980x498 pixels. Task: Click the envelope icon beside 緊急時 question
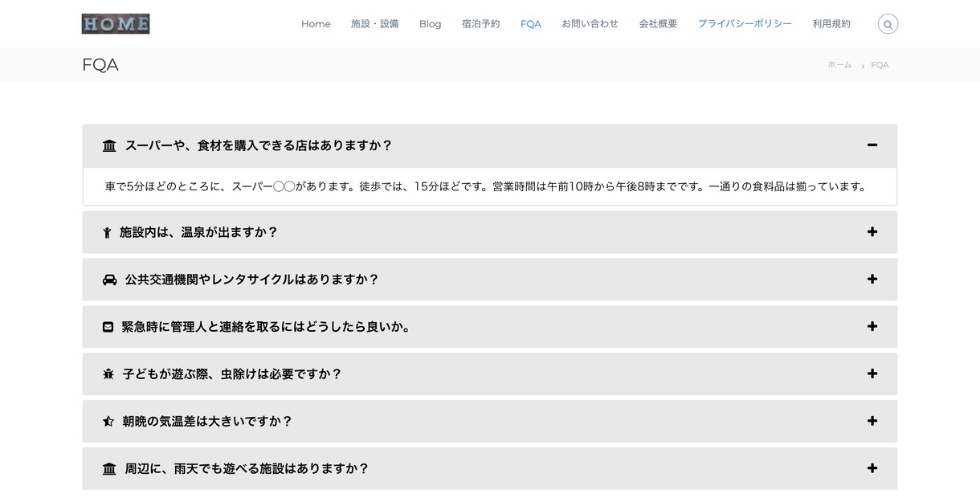point(108,327)
